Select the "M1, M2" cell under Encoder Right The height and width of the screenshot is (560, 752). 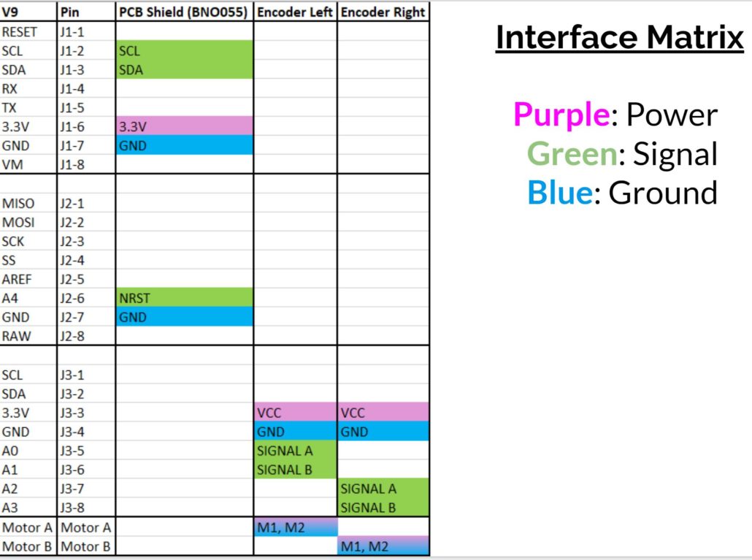383,546
